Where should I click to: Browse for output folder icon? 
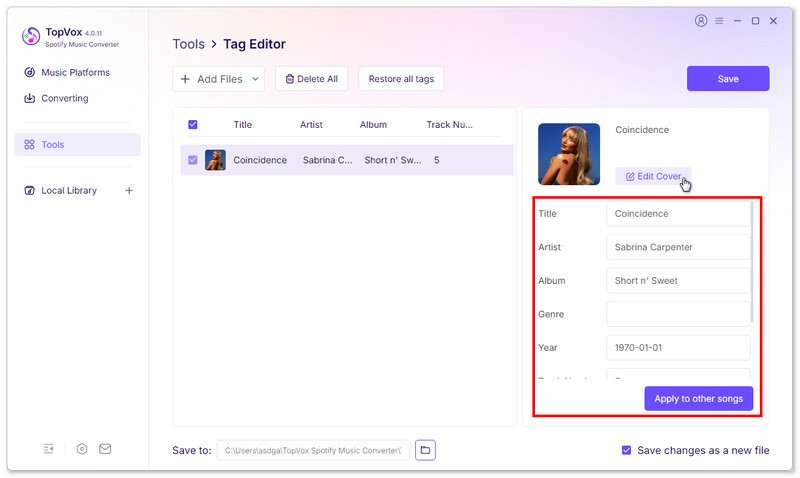(x=426, y=450)
